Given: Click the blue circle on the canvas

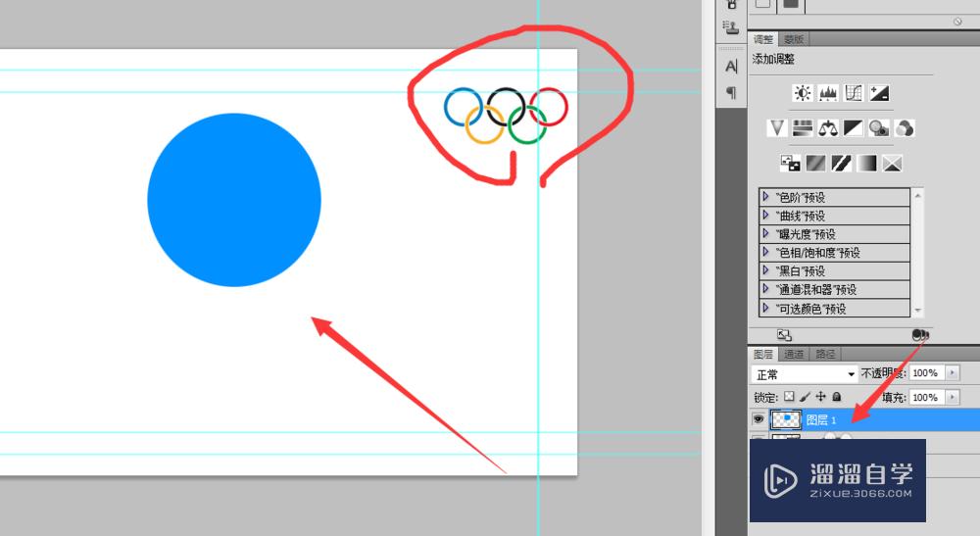Looking at the screenshot, I should coord(234,200).
